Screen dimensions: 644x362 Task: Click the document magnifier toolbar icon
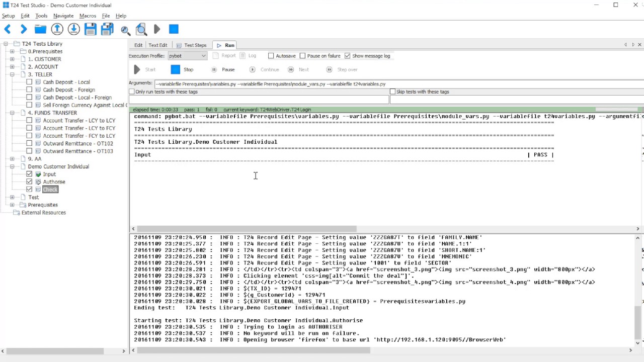click(x=141, y=29)
